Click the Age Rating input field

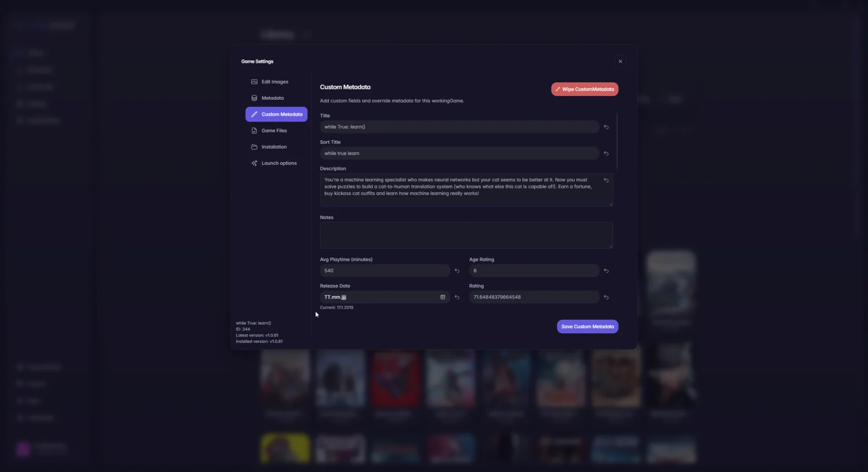534,271
